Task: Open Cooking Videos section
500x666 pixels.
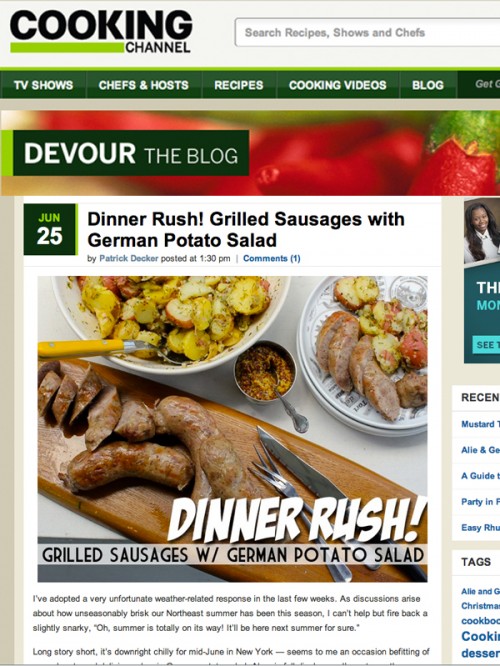Action: (x=338, y=85)
